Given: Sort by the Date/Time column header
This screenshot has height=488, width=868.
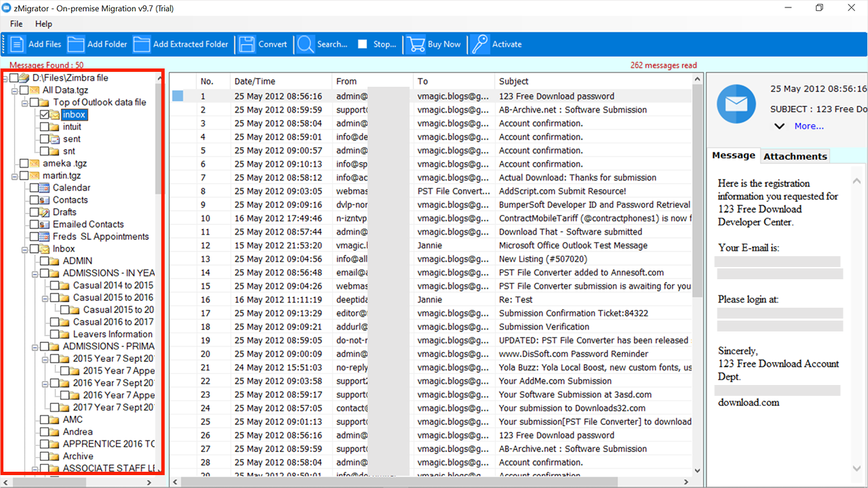Looking at the screenshot, I should tap(281, 81).
